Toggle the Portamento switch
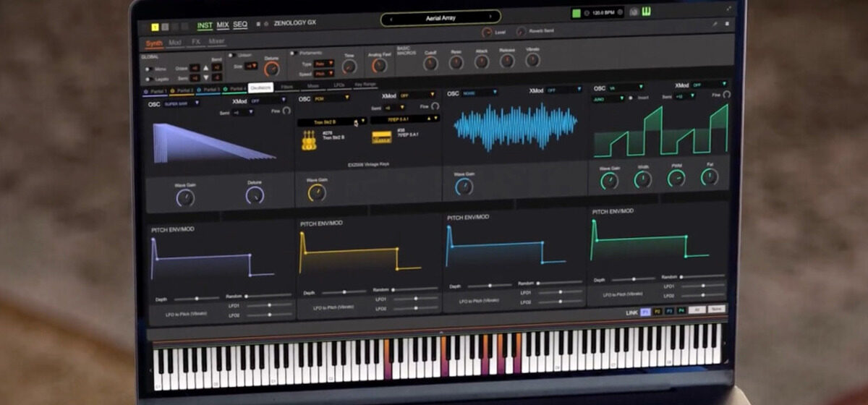Screen dimensions: 868x405 pyautogui.click(x=293, y=54)
